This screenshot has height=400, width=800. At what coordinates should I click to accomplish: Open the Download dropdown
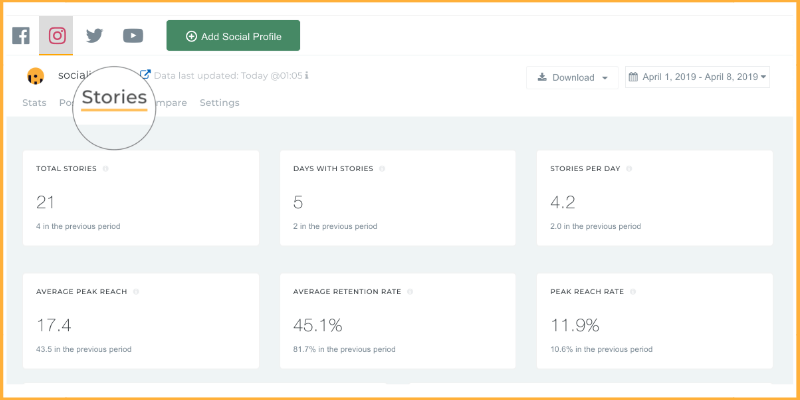(572, 78)
